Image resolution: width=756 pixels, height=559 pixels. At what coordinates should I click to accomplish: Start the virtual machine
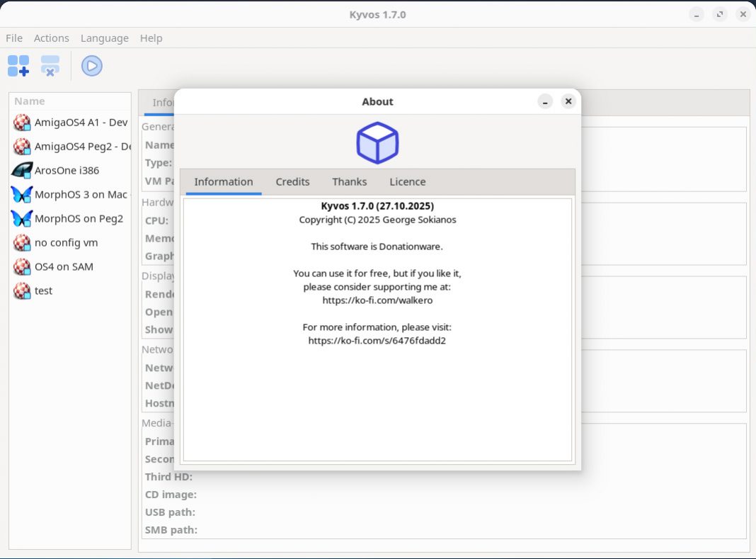click(x=91, y=65)
